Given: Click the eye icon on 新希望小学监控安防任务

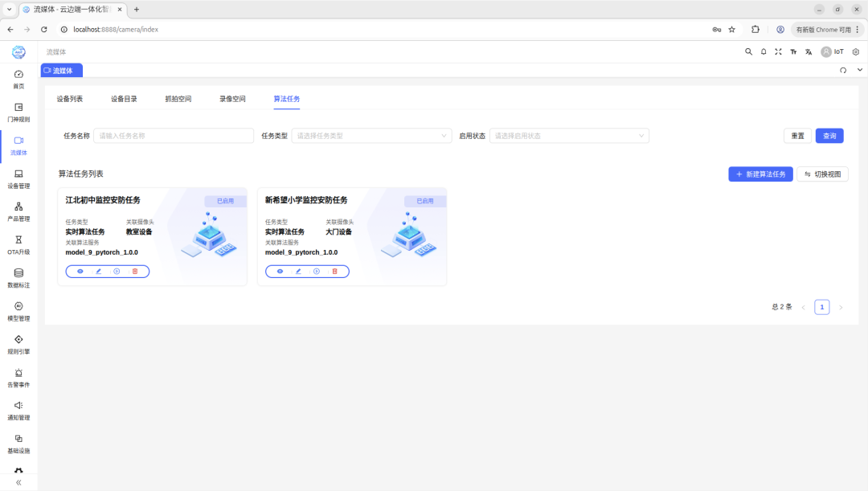Looking at the screenshot, I should [280, 272].
